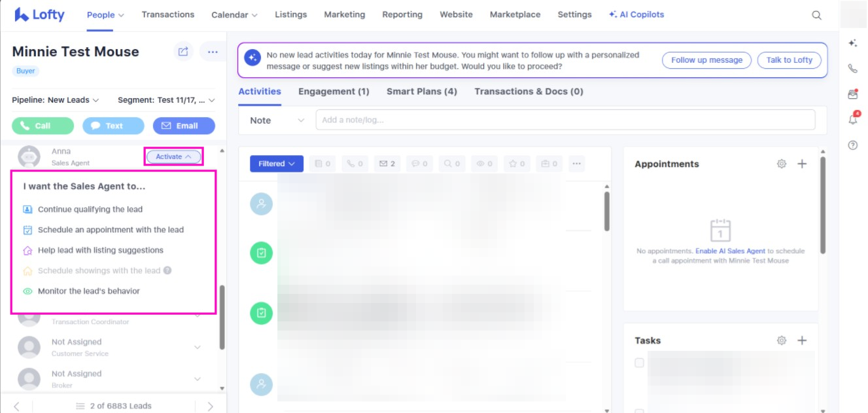This screenshot has height=413, width=868.
Task: Click the Follow up message button
Action: [x=706, y=60]
